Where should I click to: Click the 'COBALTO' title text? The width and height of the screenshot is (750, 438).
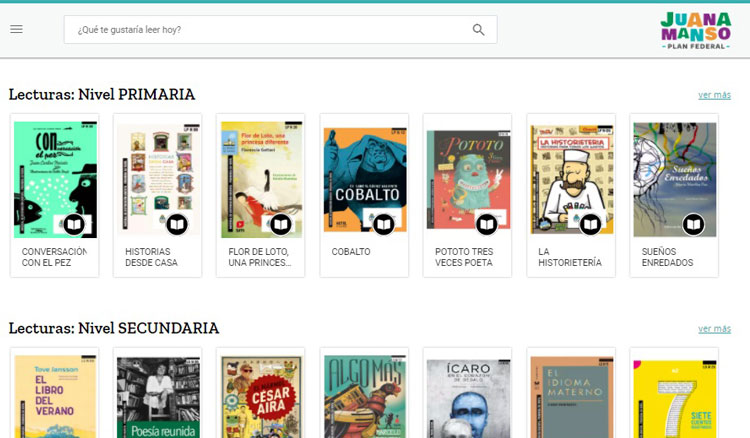[x=351, y=252]
